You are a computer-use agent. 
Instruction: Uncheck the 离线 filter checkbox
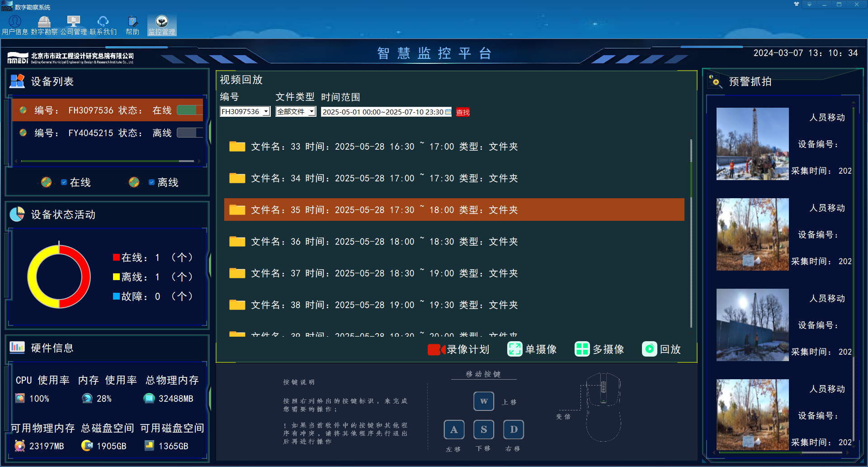151,182
